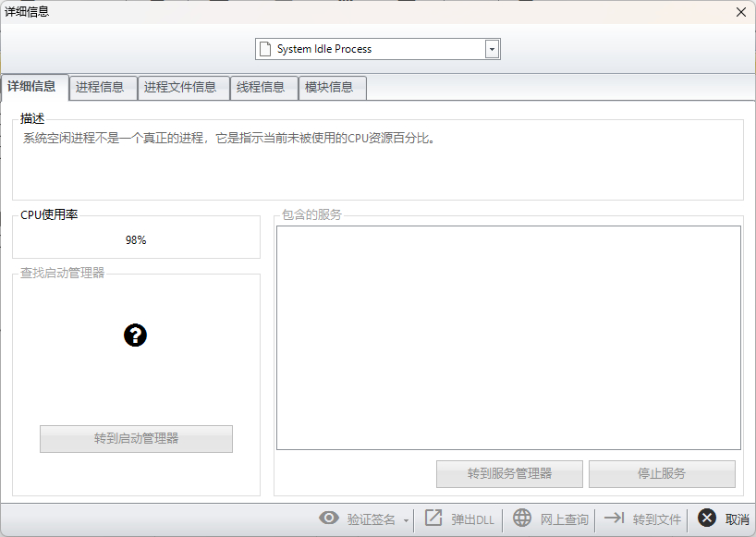Click the file icon beside System Idle Process
Image resolution: width=756 pixels, height=537 pixels.
click(264, 49)
